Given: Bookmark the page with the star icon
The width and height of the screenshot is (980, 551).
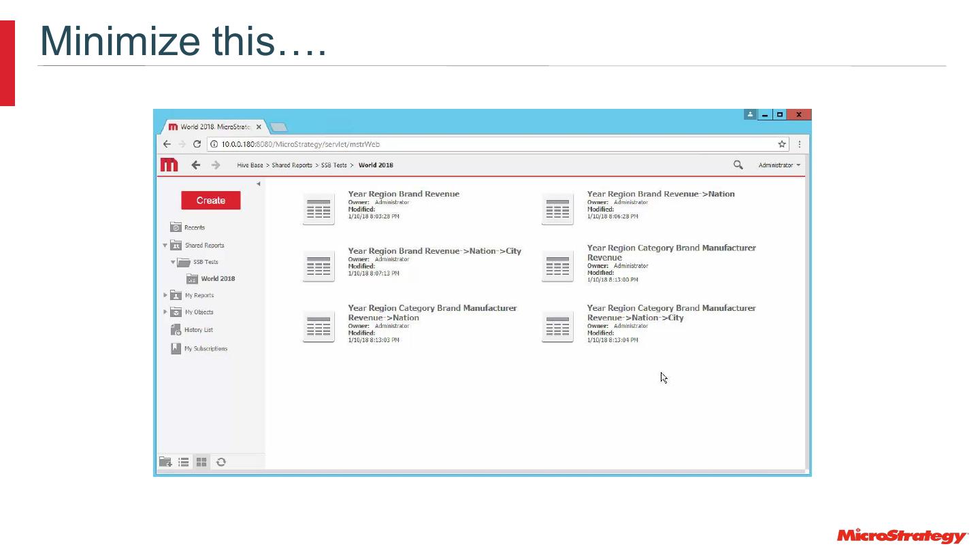Looking at the screenshot, I should [782, 144].
